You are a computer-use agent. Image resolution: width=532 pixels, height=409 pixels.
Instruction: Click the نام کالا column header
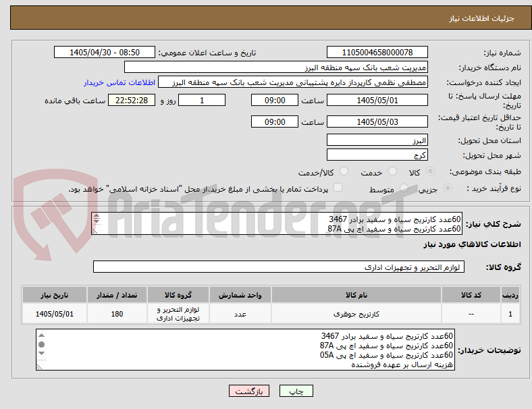(x=356, y=295)
